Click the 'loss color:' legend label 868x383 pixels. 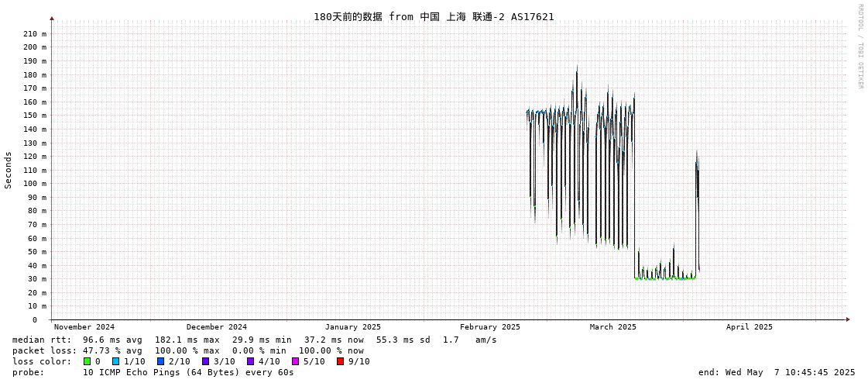tap(41, 361)
